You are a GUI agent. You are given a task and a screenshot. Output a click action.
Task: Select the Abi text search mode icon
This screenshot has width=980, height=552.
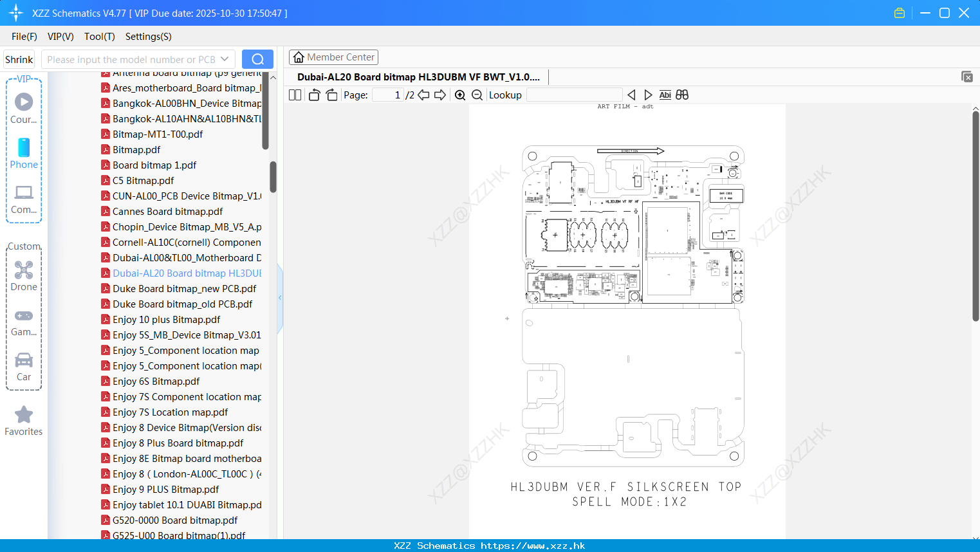[x=665, y=95]
